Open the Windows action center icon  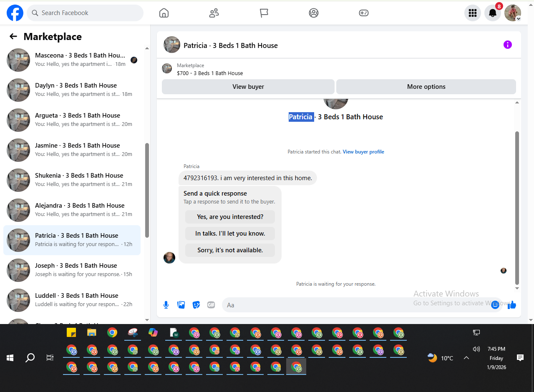point(520,358)
